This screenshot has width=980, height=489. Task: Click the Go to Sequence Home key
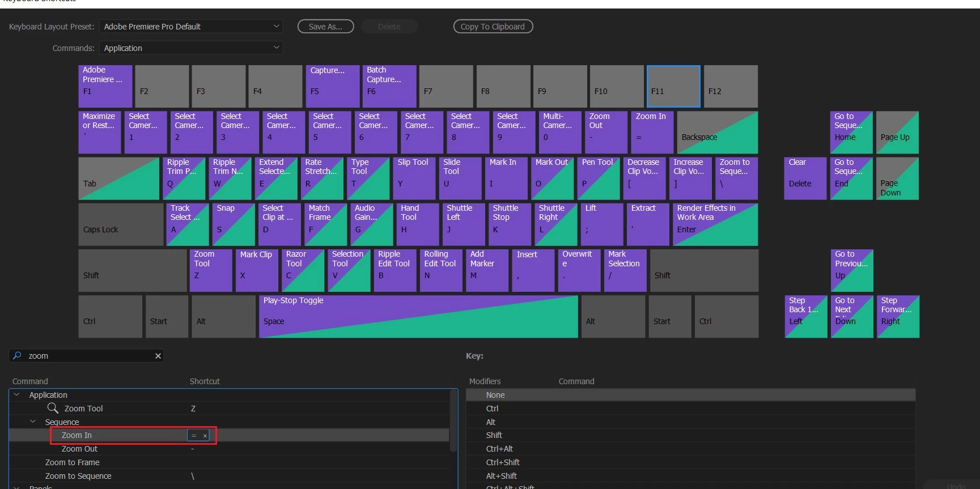(851, 132)
